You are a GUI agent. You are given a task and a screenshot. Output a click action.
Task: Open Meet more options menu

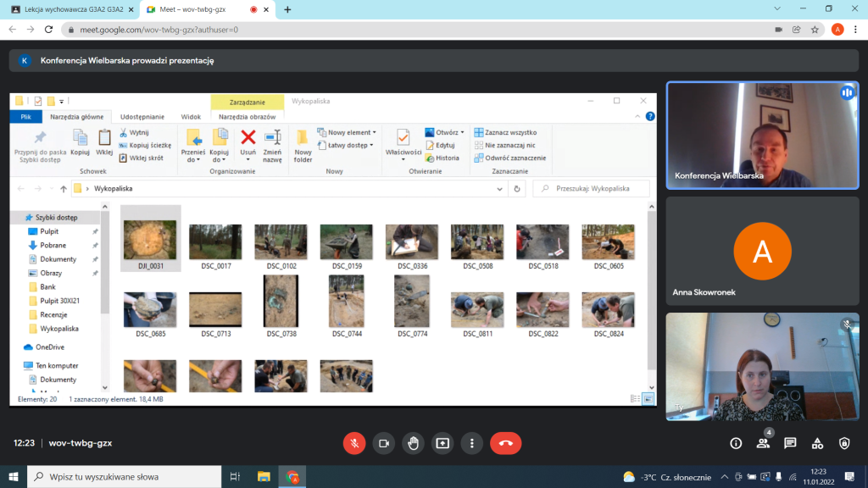pyautogui.click(x=471, y=443)
